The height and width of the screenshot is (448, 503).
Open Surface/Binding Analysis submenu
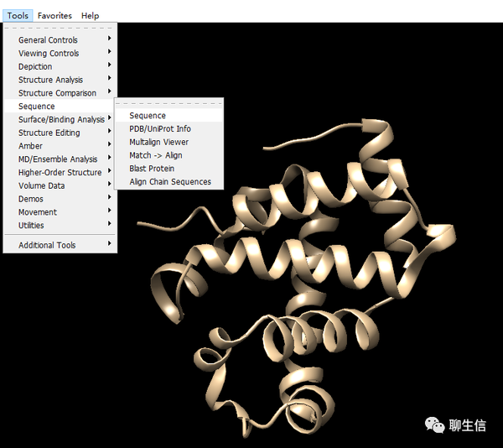click(x=60, y=119)
